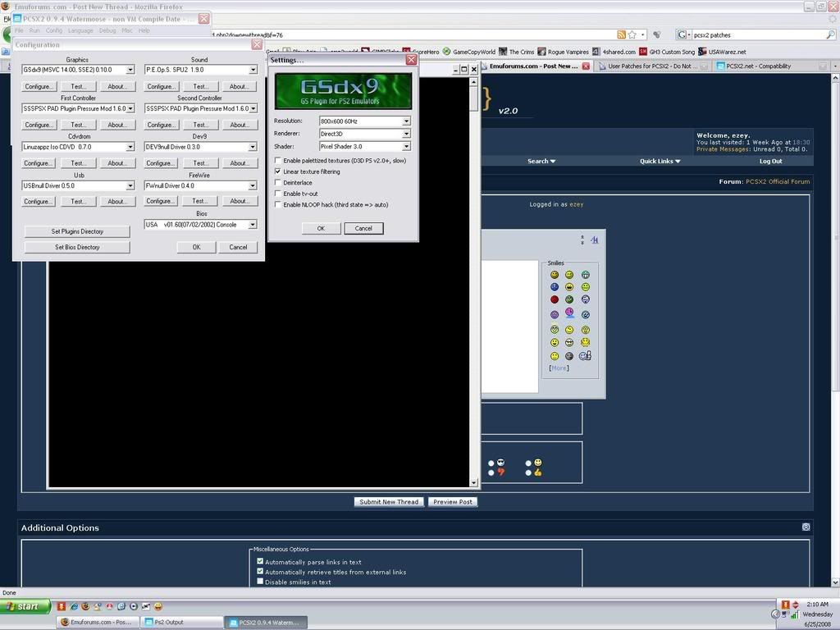Uncheck Automatically parse links in text
Screen dimensions: 840x630
260,561
